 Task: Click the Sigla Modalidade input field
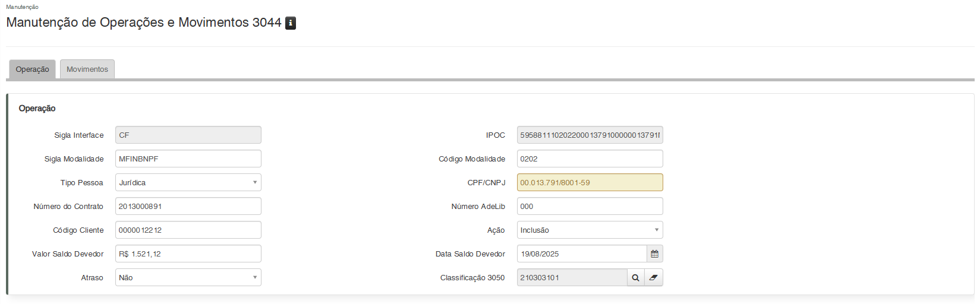(188, 159)
